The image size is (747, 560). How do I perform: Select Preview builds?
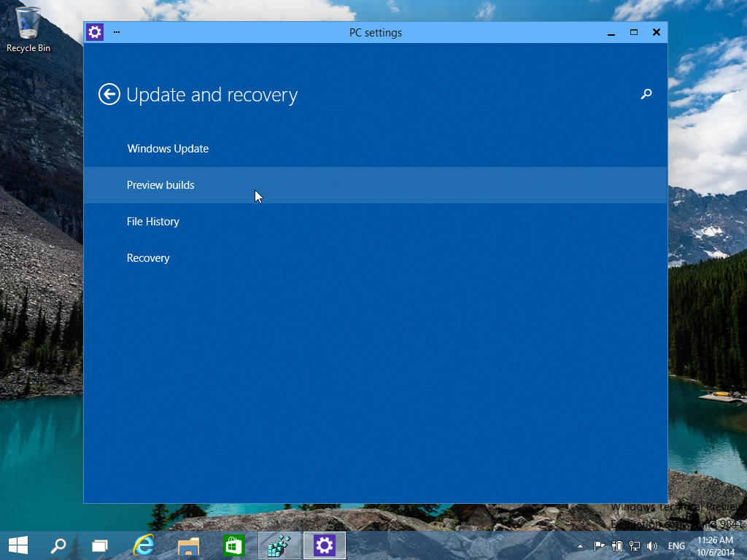pyautogui.click(x=376, y=185)
